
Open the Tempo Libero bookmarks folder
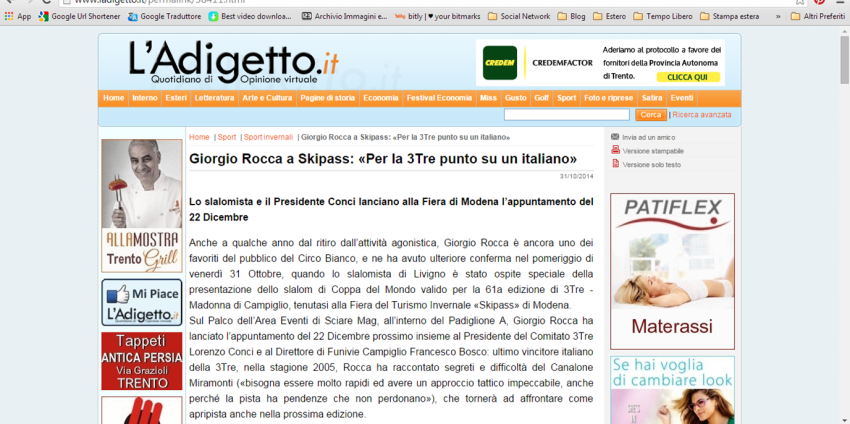663,16
